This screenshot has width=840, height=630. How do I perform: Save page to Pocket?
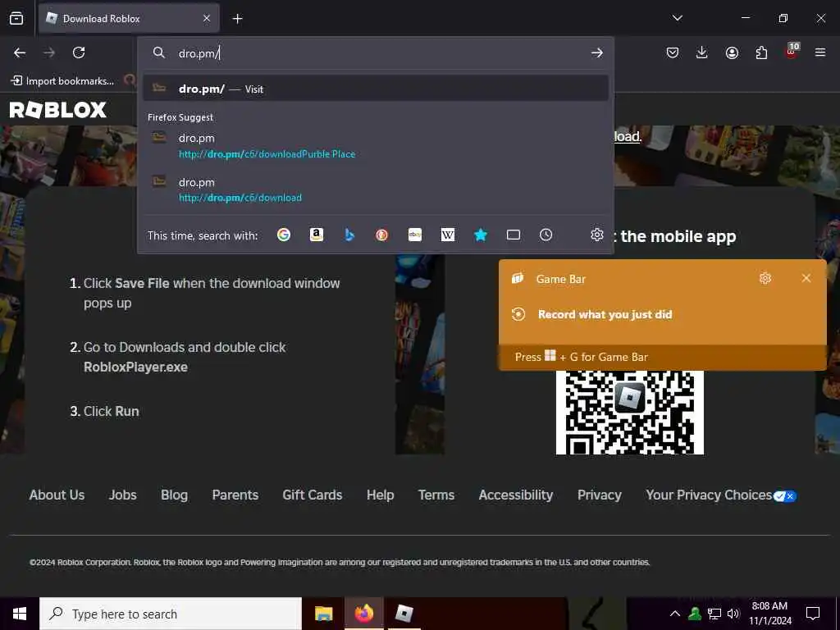(x=673, y=52)
